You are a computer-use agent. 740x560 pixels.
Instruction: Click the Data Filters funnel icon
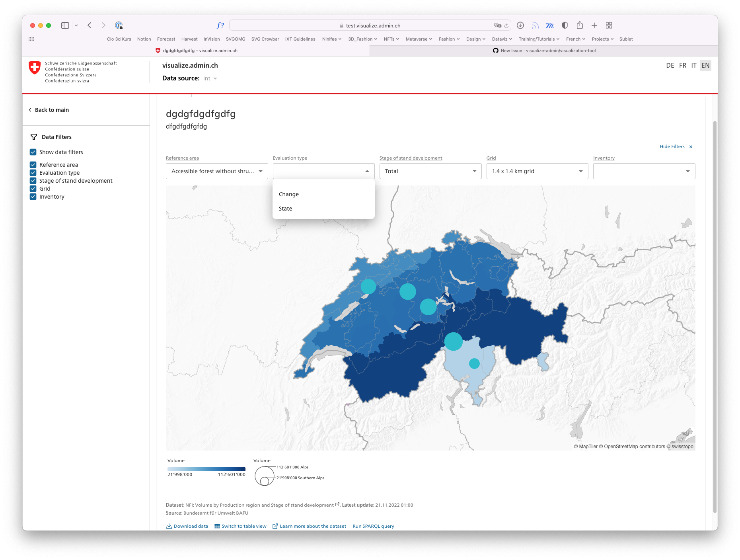click(33, 137)
